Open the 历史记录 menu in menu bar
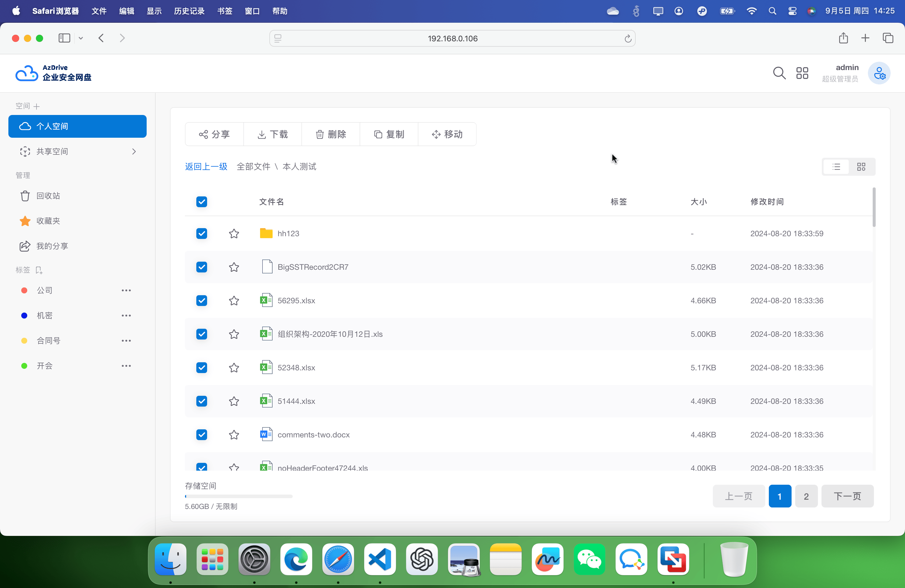The width and height of the screenshot is (905, 588). [189, 11]
